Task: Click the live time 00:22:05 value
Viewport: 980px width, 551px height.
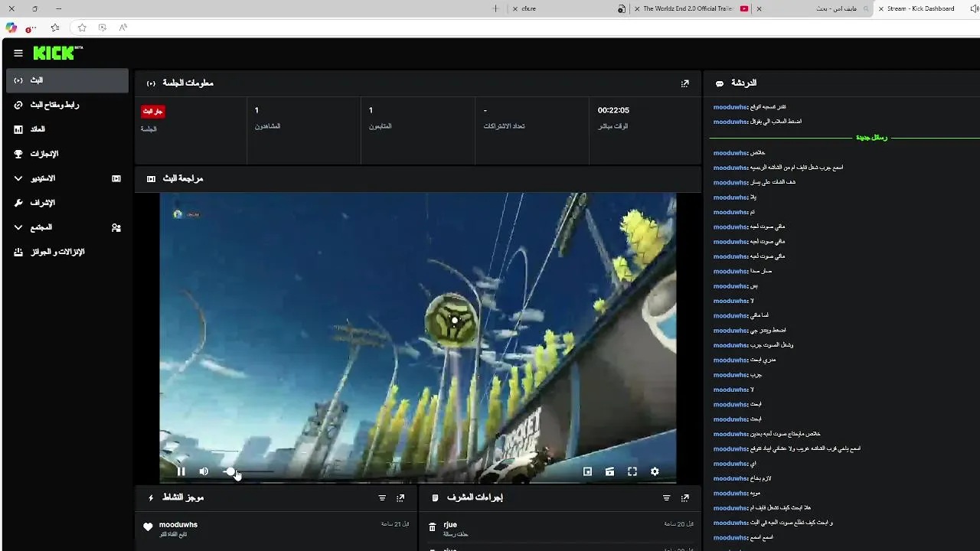Action: [613, 110]
